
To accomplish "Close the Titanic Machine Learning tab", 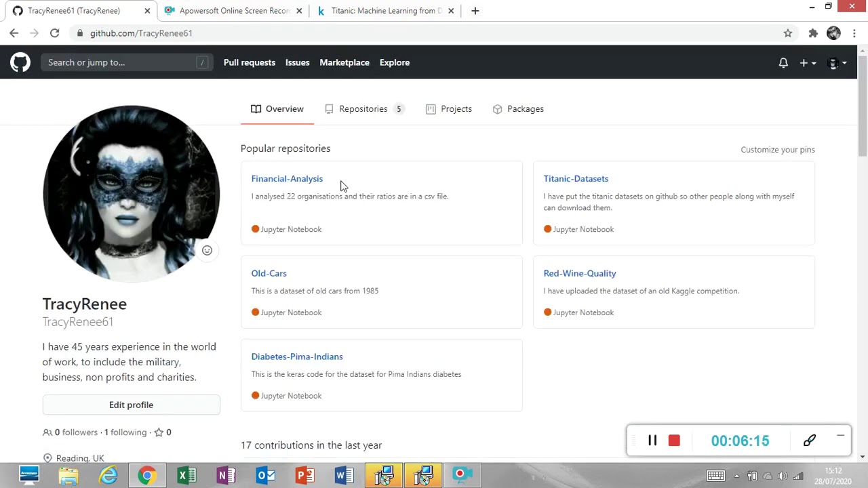I will (451, 11).
